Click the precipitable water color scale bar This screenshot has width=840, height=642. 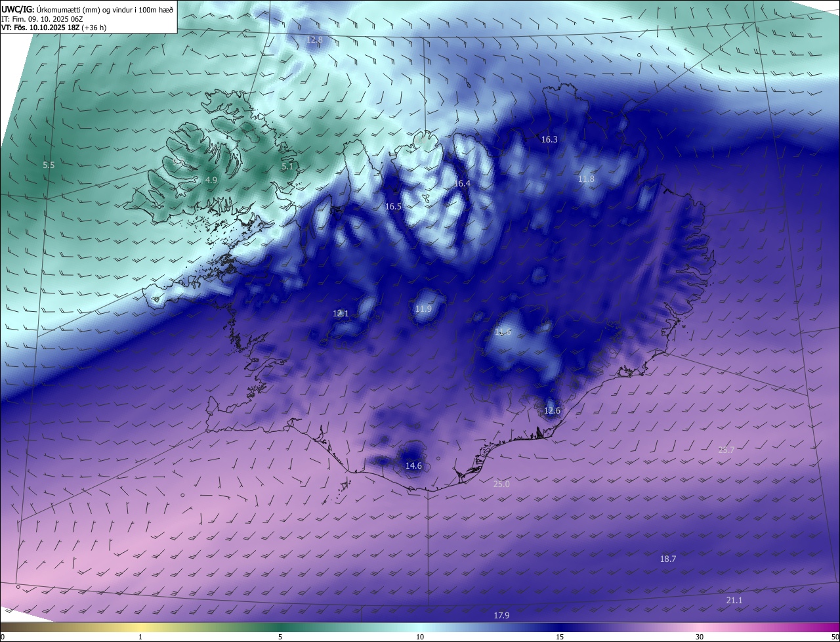click(420, 628)
